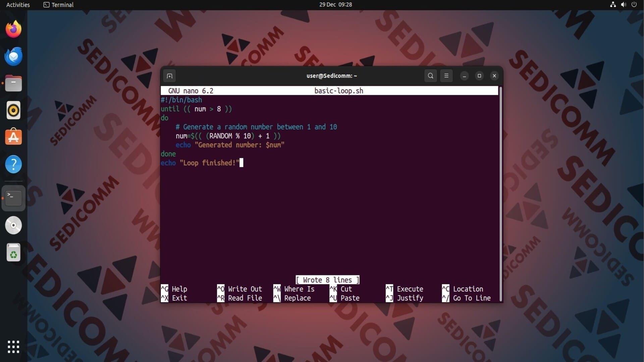
Task: Open Ubuntu Software store icon
Action: click(x=13, y=137)
